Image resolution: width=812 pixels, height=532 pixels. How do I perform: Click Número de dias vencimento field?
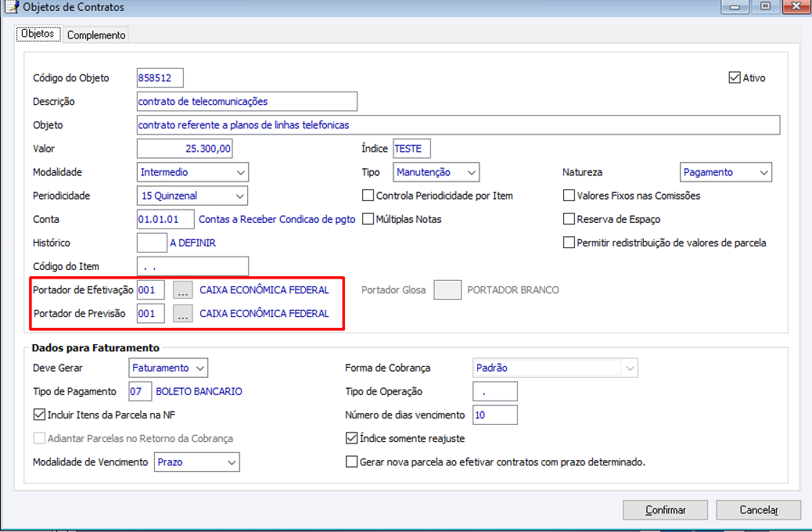pos(495,415)
